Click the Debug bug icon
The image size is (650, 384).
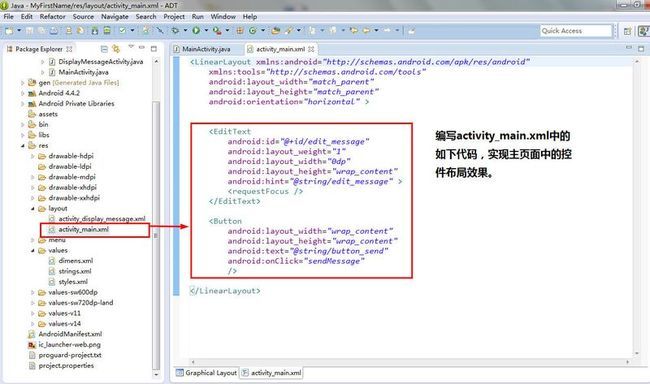[x=175, y=30]
